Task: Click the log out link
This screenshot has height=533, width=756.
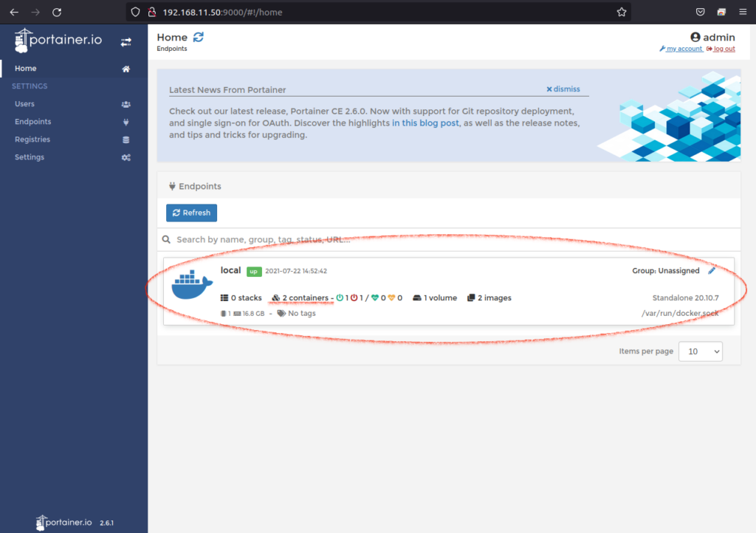Action: tap(721, 49)
